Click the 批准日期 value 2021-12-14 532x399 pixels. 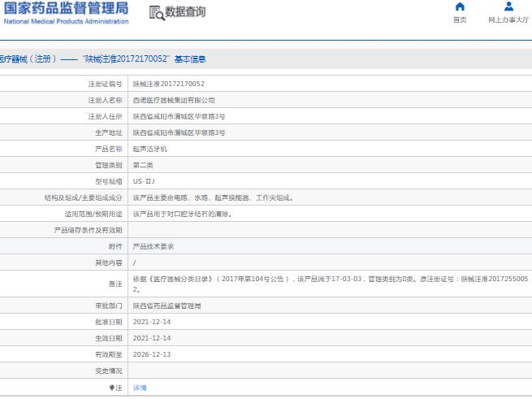(x=152, y=322)
